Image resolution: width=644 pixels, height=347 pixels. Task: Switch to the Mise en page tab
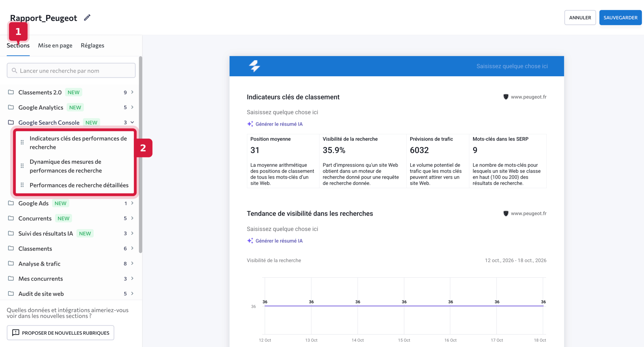pyautogui.click(x=55, y=46)
